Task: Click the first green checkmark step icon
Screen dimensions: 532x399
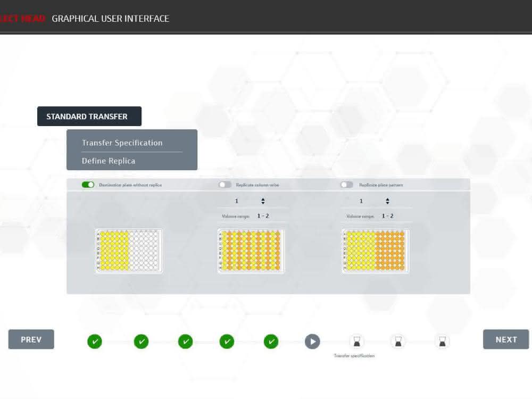Action: (95, 342)
